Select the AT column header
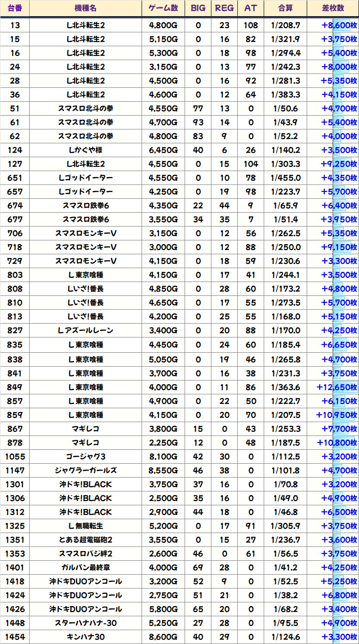The height and width of the screenshot is (644, 359). (251, 8)
